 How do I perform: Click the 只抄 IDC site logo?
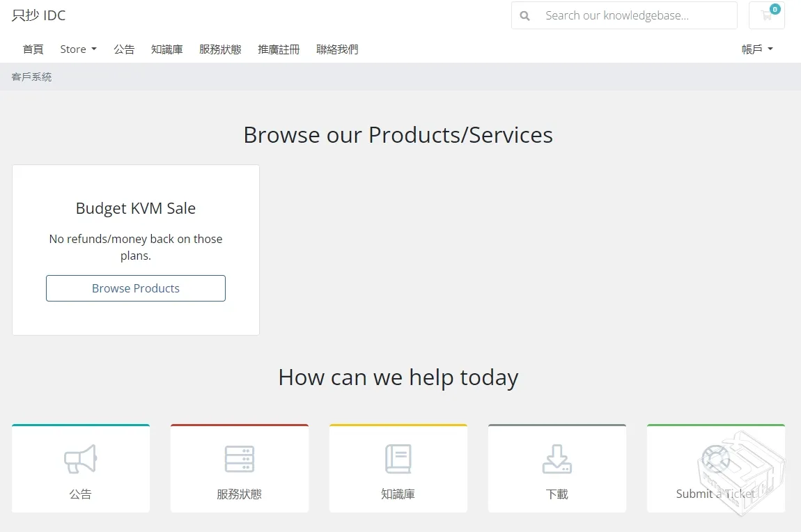(37, 15)
